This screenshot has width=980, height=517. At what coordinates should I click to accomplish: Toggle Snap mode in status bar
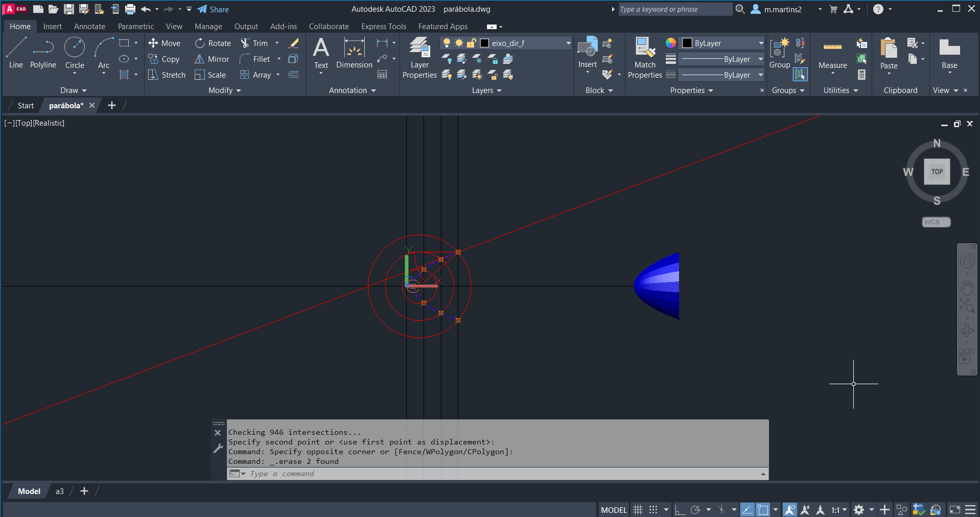pyautogui.click(x=653, y=510)
